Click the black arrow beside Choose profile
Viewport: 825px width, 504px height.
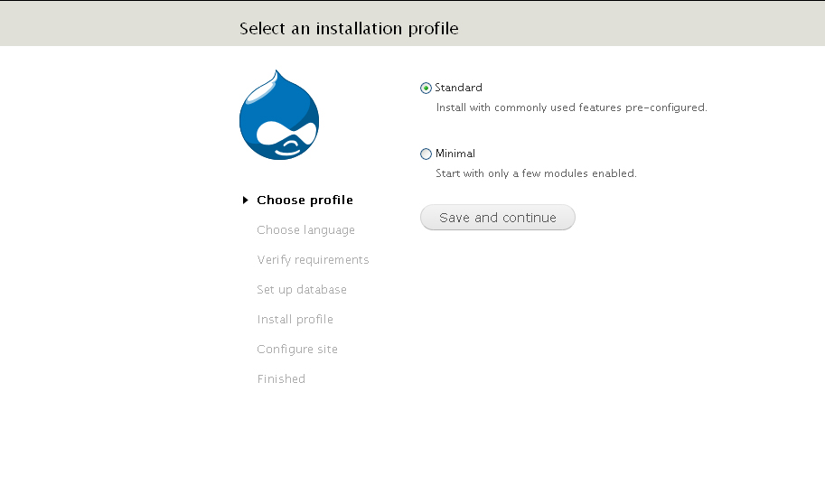(x=245, y=201)
